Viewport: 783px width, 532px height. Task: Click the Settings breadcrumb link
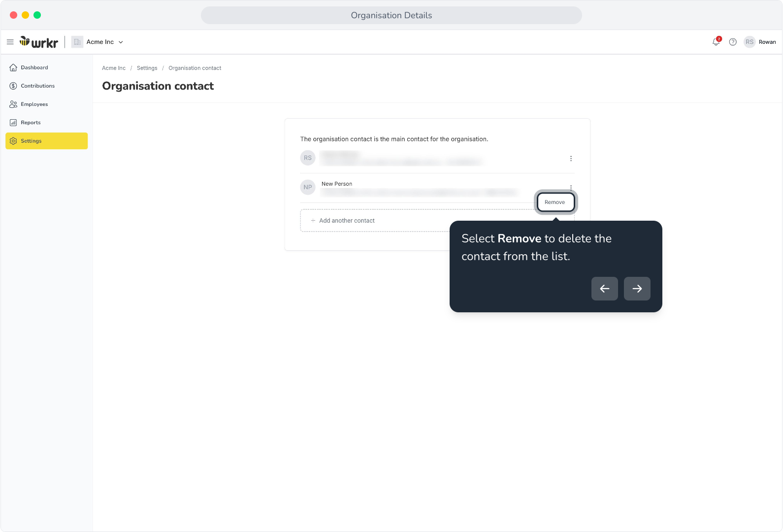pos(147,68)
